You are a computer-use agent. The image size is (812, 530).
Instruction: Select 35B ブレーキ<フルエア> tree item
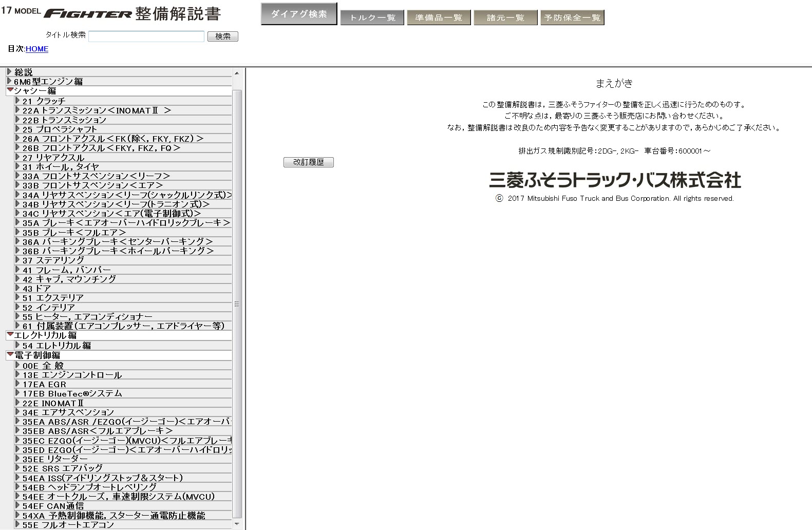coord(74,233)
